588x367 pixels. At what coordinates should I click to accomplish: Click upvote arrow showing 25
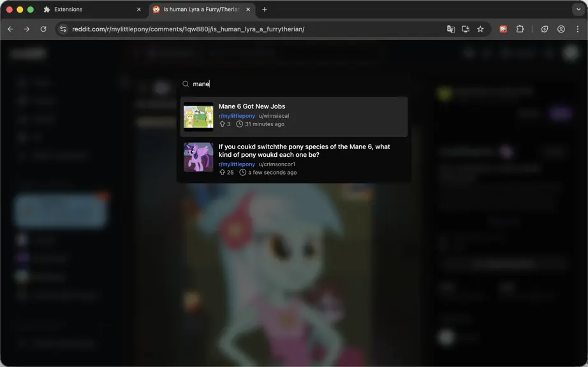point(222,172)
